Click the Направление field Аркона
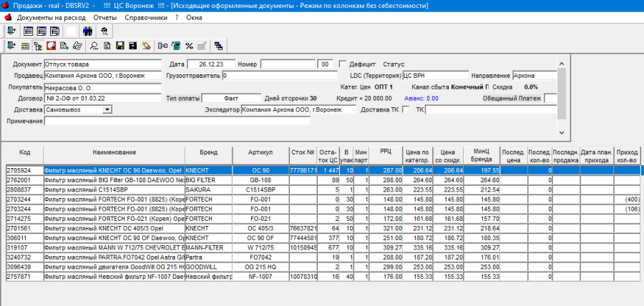Image resolution: width=644 pixels, height=306 pixels. pos(535,76)
